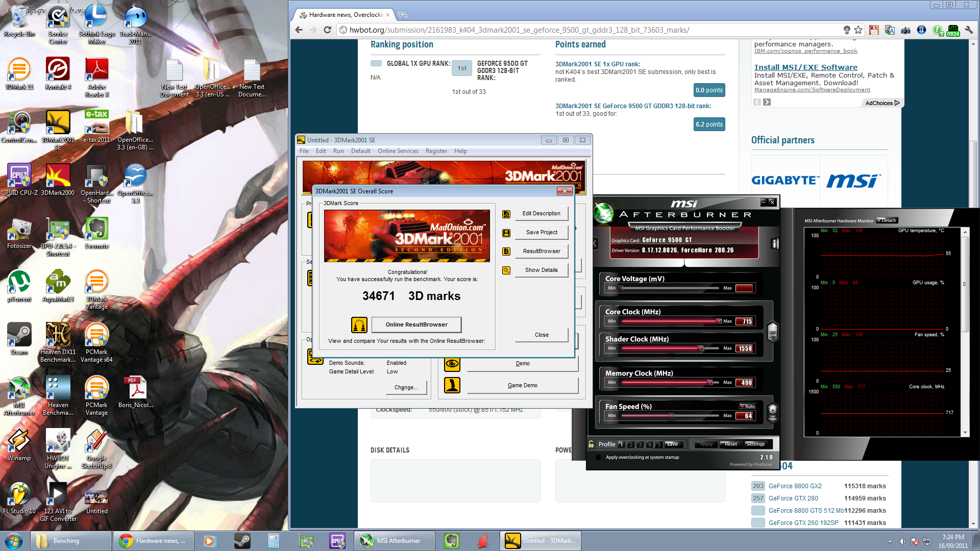
Task: Click the UTC clock extension icon
Action: (953, 31)
